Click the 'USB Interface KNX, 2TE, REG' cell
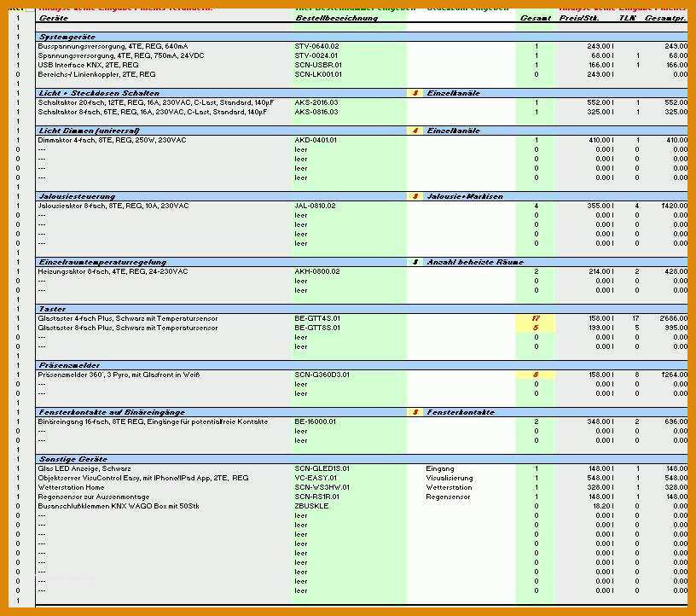The image size is (696, 616). coord(88,65)
